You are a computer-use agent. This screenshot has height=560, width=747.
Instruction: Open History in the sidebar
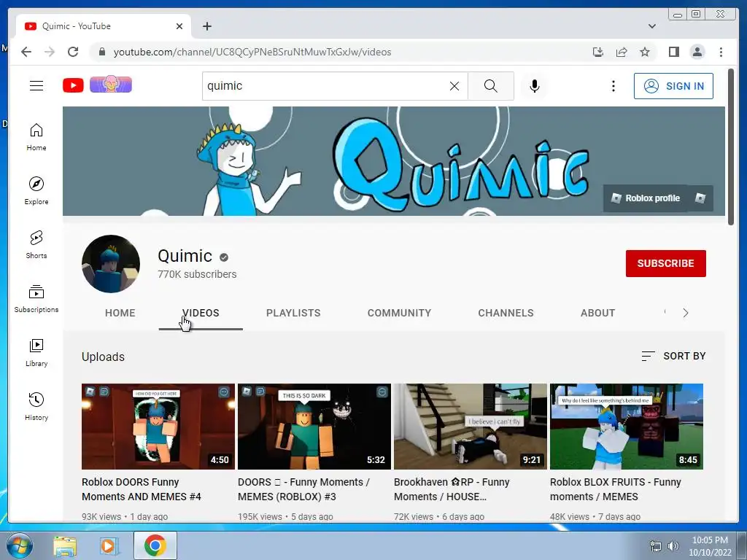coord(36,406)
